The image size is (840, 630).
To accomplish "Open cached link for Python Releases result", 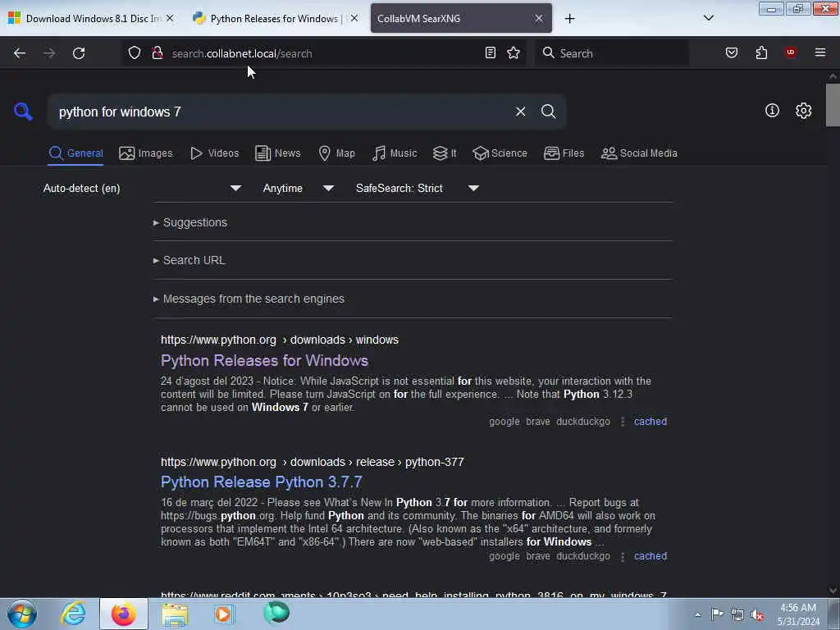I will point(651,422).
